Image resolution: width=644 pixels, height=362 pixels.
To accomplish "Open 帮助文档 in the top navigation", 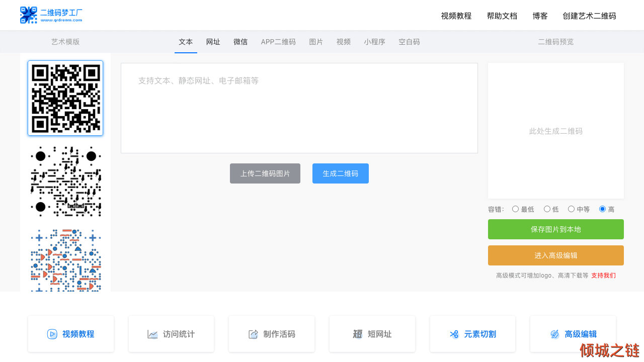I will [502, 16].
